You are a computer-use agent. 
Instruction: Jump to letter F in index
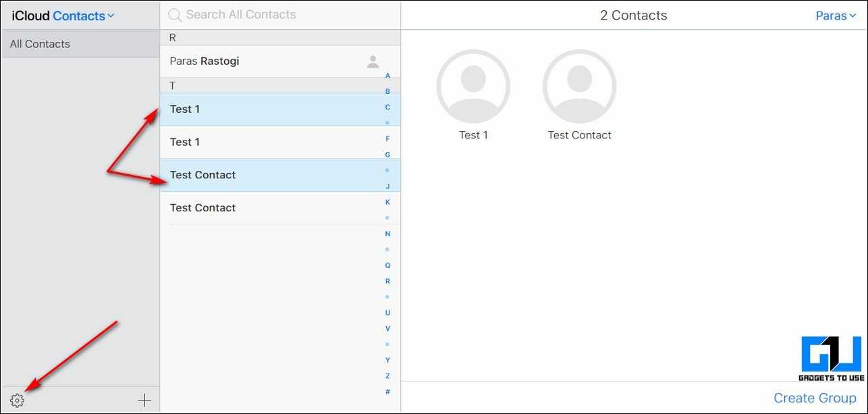[387, 138]
